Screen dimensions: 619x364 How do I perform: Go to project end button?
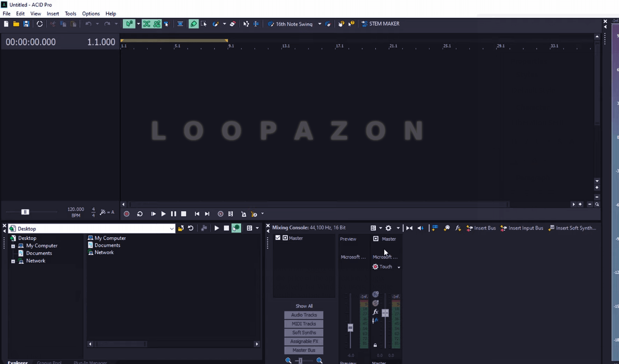207,214
